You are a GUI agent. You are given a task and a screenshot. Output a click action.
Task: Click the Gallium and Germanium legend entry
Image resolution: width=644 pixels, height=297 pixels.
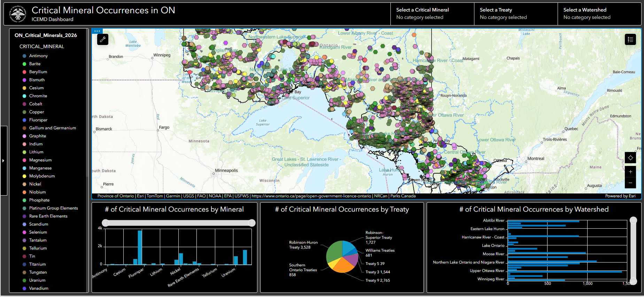tap(53, 128)
